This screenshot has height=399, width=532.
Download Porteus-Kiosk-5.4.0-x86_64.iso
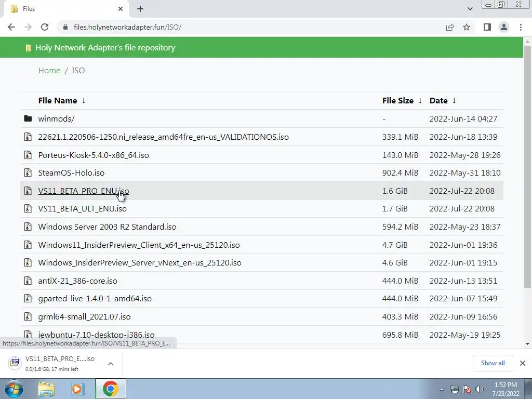point(94,155)
